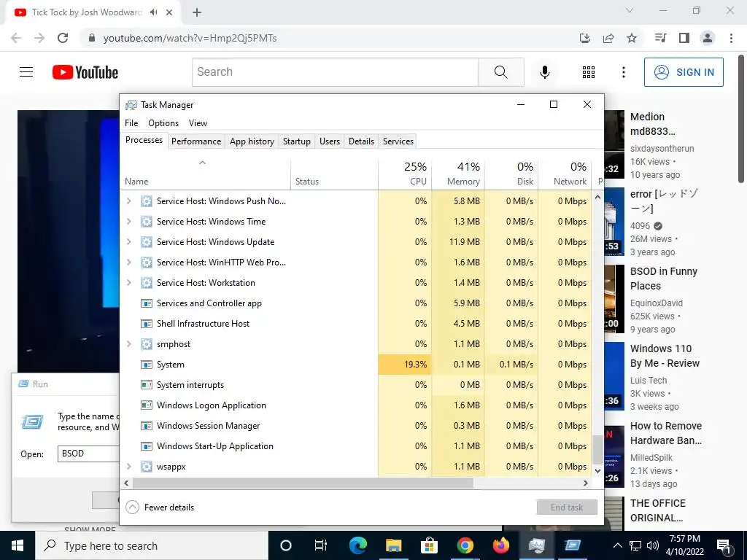Open the 'BSOD in Funny Places' video link

[x=664, y=279]
